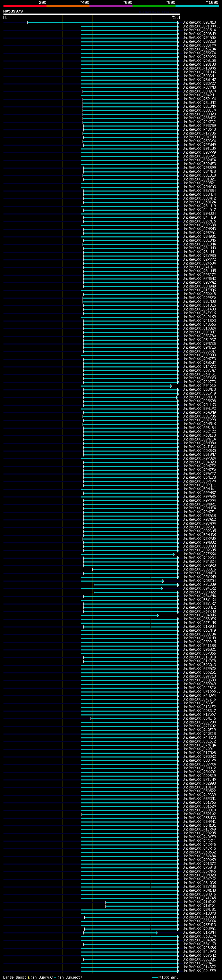This screenshot has height=980, width=222.
Task: Select hit label UniRef100_C3VPX4
Action: click(199, 764)
